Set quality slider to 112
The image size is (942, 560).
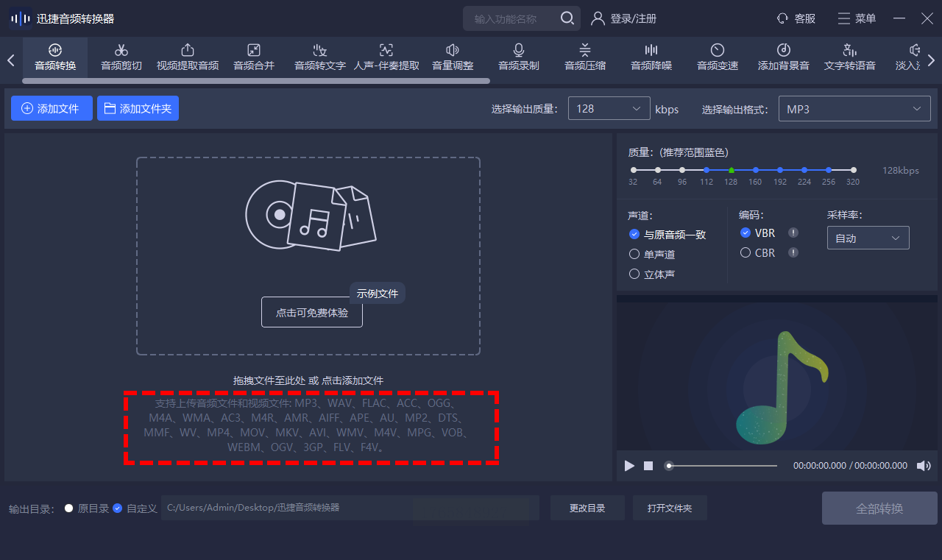[x=706, y=170]
